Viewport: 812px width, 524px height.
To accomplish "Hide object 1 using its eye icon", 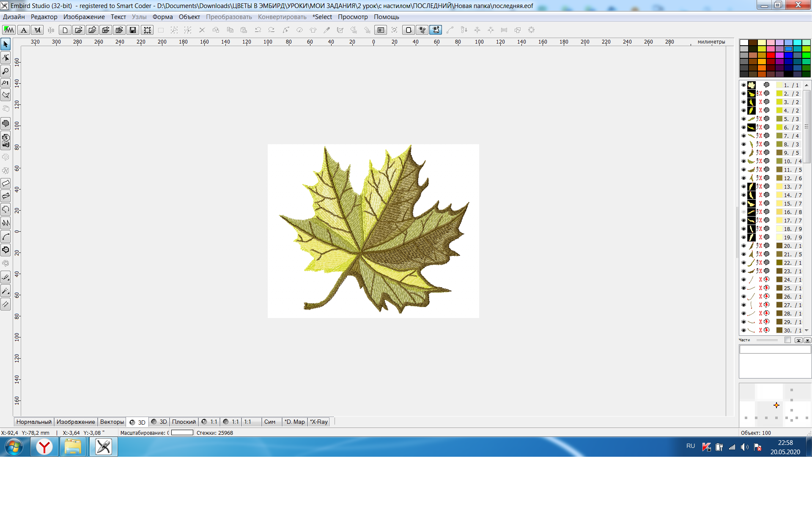I will [x=743, y=85].
